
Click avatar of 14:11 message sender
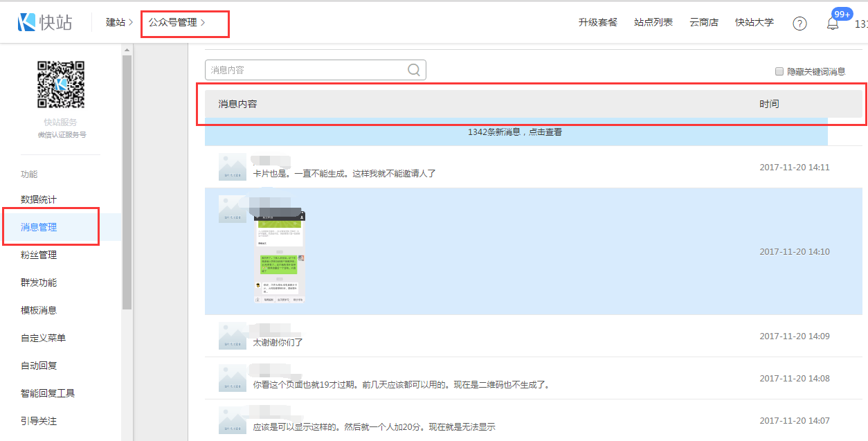coord(232,168)
